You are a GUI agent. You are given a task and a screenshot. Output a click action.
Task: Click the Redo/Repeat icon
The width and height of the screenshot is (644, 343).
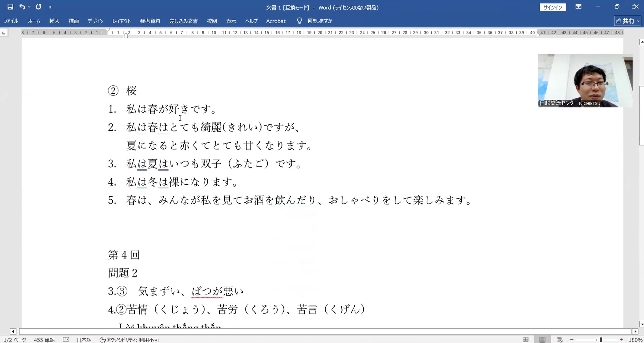(39, 7)
